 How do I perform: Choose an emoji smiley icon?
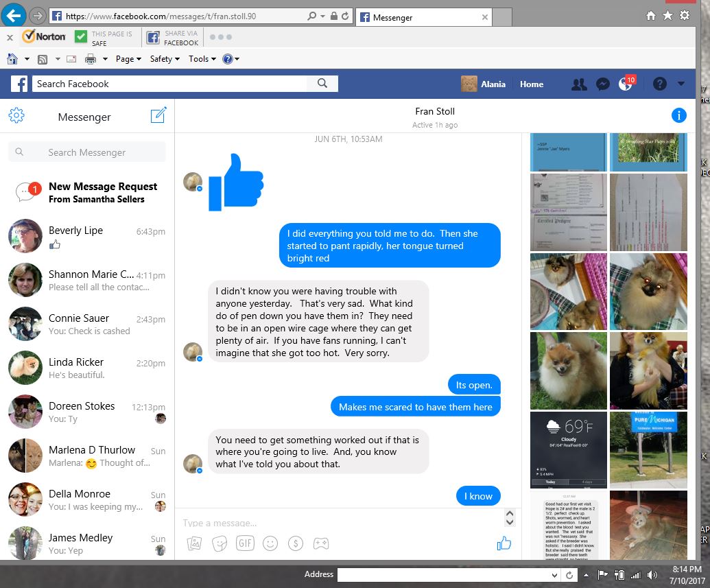(x=270, y=543)
